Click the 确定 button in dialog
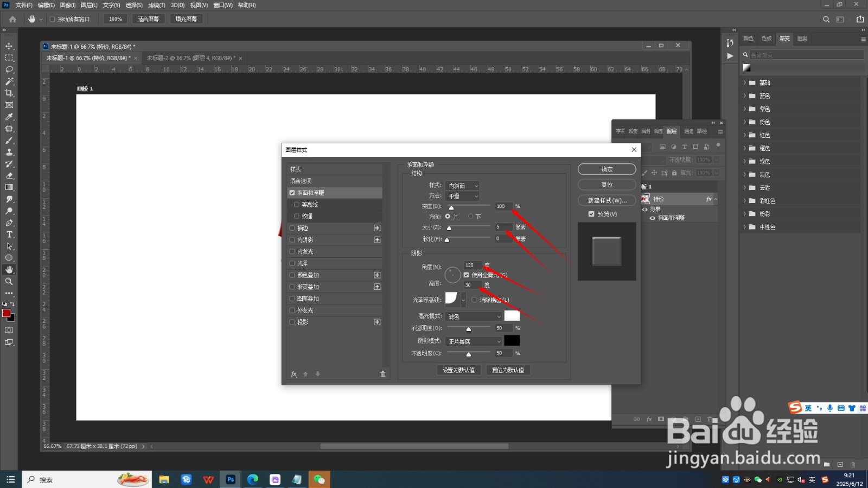Viewport: 868px width, 488px height. click(x=607, y=169)
